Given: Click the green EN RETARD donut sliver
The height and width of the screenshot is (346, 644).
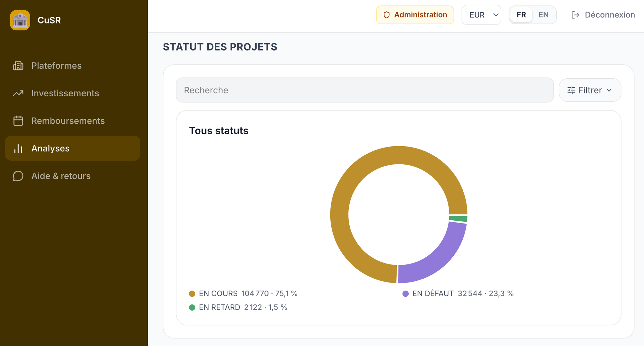Looking at the screenshot, I should [x=458, y=219].
